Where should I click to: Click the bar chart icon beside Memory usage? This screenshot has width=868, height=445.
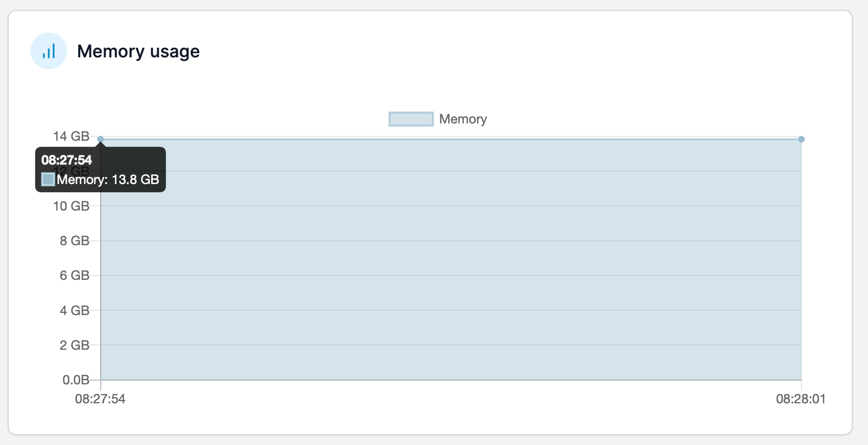(x=49, y=51)
